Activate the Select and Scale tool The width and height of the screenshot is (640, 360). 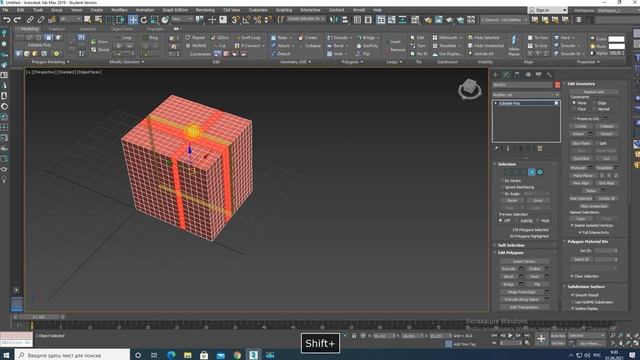154,20
